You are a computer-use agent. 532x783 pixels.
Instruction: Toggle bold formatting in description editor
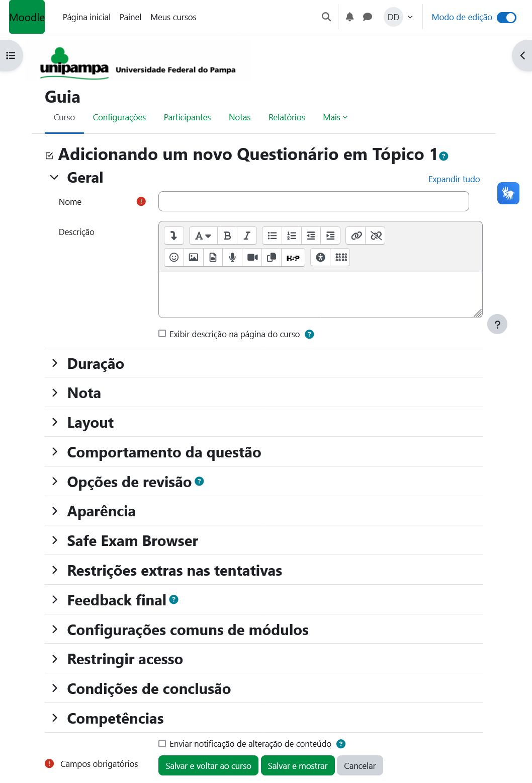tap(227, 236)
